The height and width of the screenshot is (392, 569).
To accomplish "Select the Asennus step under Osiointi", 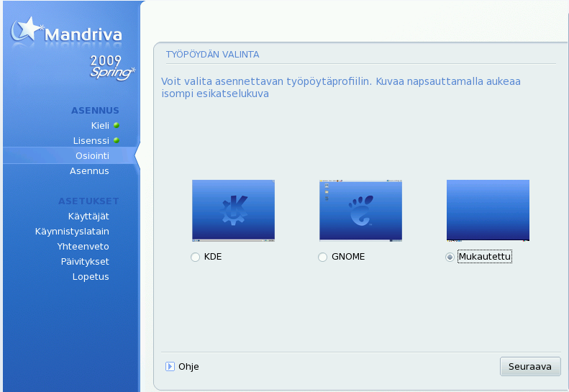I will [89, 171].
